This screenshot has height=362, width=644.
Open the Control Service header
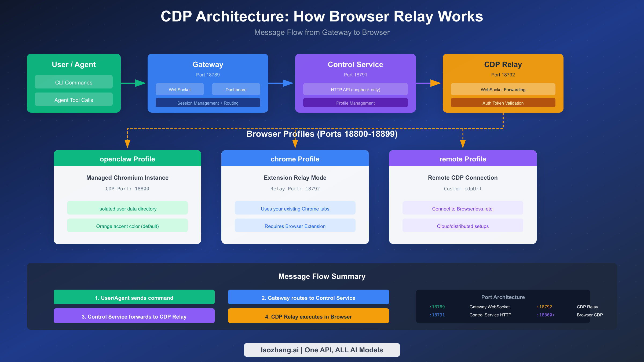[355, 64]
